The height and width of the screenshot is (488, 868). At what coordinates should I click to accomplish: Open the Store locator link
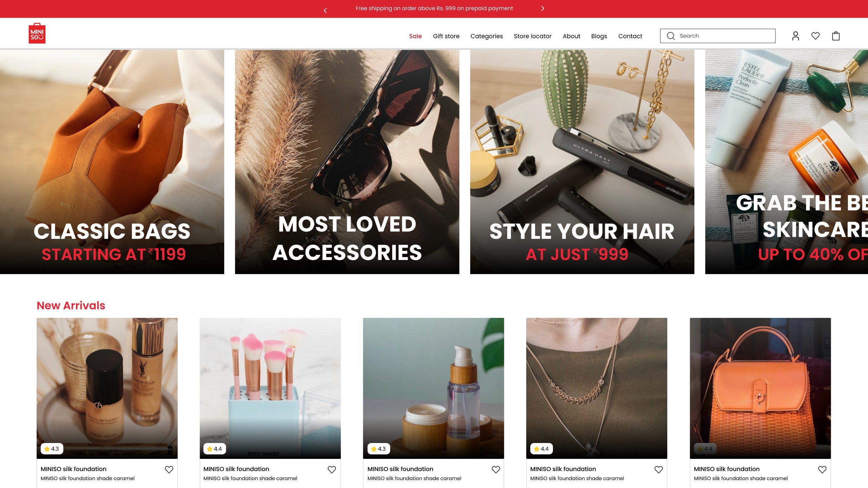pyautogui.click(x=532, y=36)
